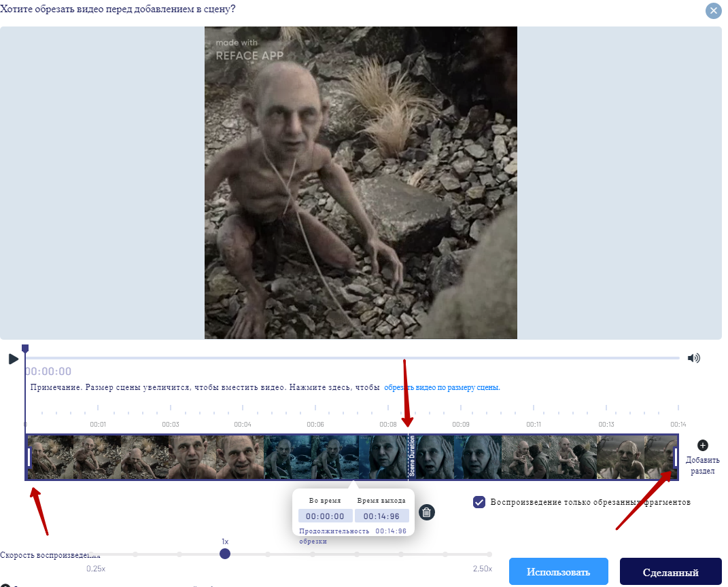Click the duration value 00:14:96 under Продолжительность
Image resolution: width=728 pixels, height=587 pixels.
(391, 531)
